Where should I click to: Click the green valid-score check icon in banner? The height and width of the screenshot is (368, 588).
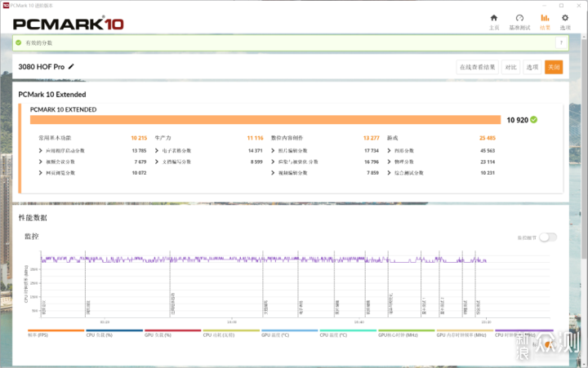(x=18, y=42)
